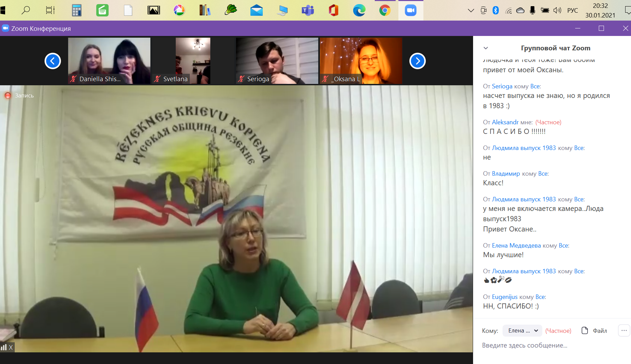The height and width of the screenshot is (364, 631).
Task: Go to previous participants page arrow
Action: coord(53,61)
